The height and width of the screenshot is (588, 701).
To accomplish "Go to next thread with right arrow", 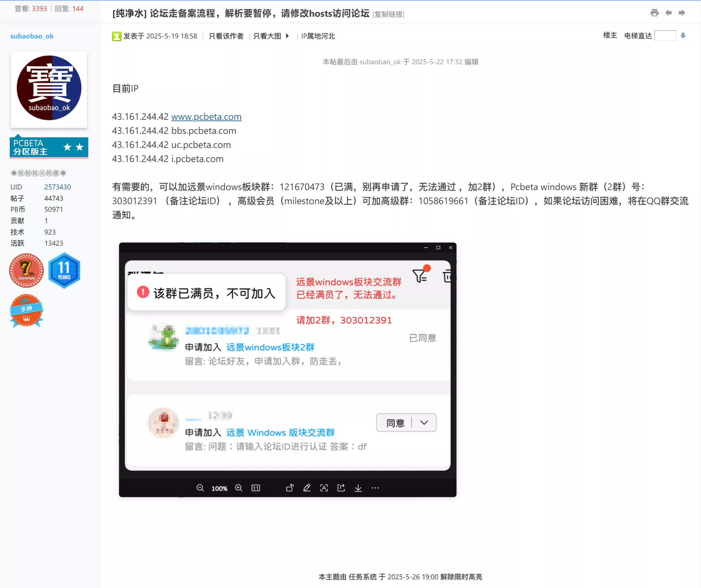I will click(x=682, y=13).
